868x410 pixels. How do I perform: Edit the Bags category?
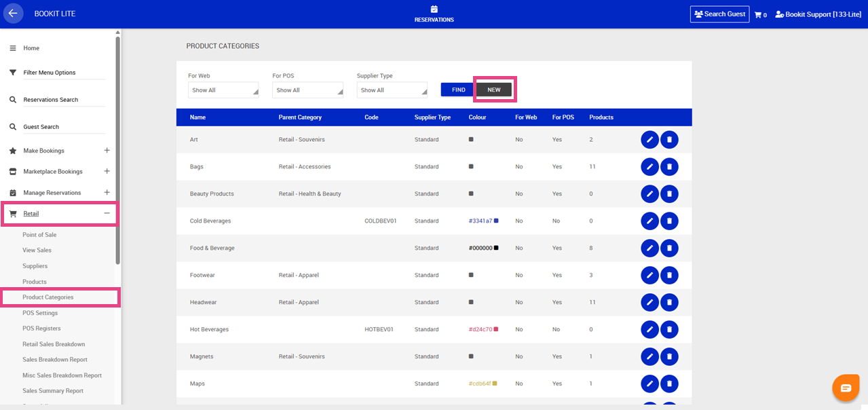pyautogui.click(x=649, y=167)
